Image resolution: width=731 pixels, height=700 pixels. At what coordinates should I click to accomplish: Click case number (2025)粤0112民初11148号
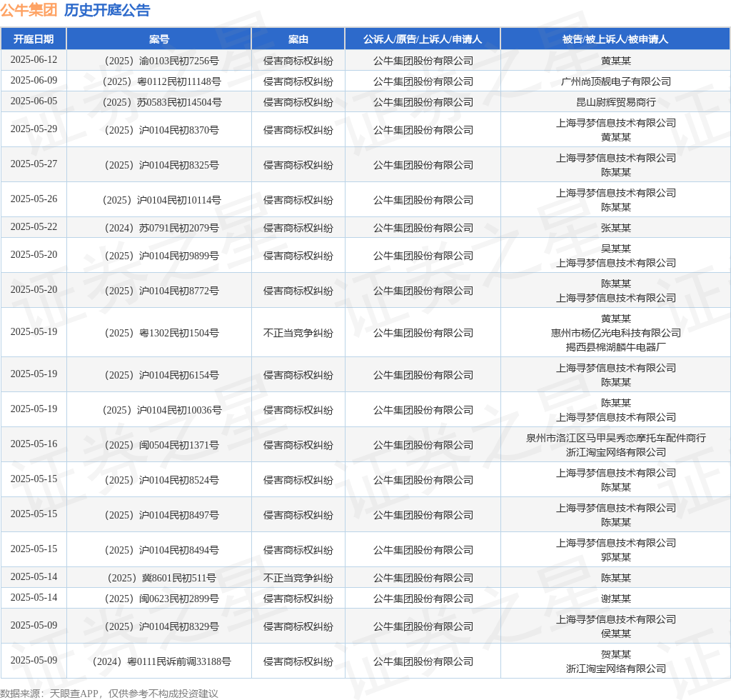pyautogui.click(x=161, y=81)
